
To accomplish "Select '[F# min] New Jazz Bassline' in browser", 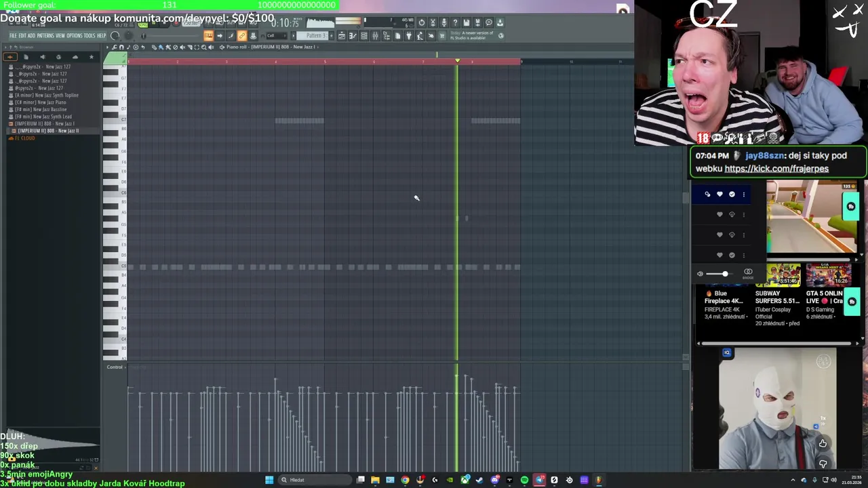I will click(41, 109).
